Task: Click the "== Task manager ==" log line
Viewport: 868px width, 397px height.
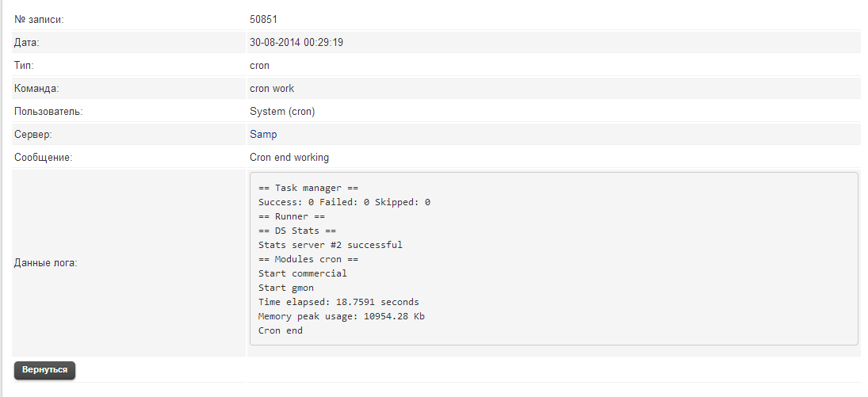Action: [x=308, y=188]
